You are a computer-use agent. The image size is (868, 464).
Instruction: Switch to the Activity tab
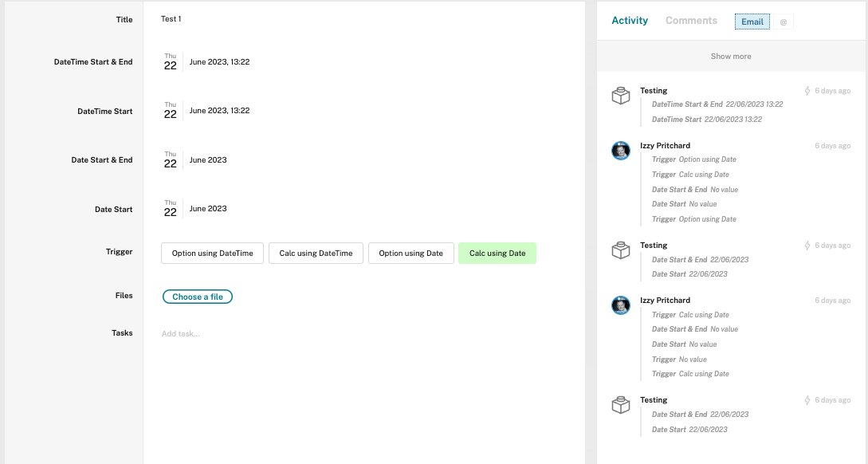pos(630,21)
